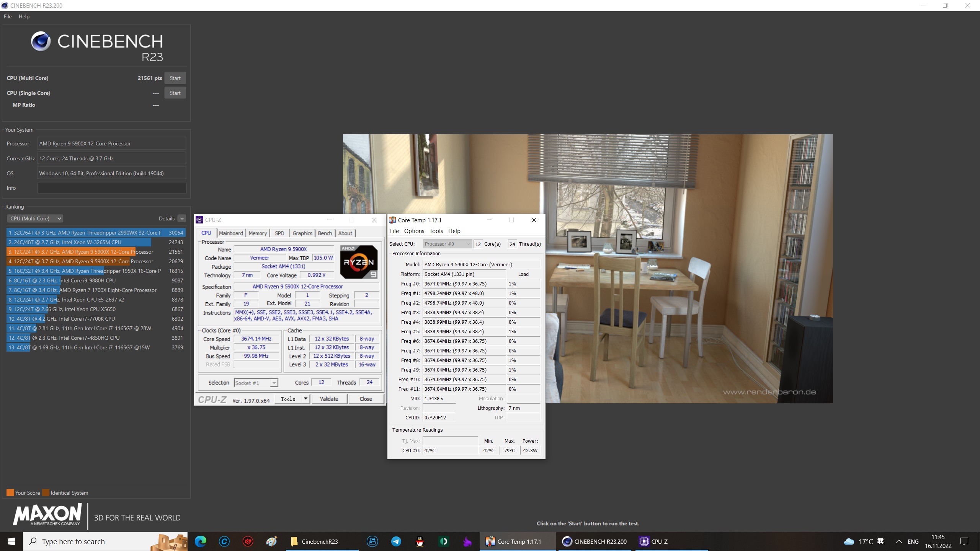980x551 pixels.
Task: Click the Ryzen 9 logo in CPU-Z
Action: 359,262
